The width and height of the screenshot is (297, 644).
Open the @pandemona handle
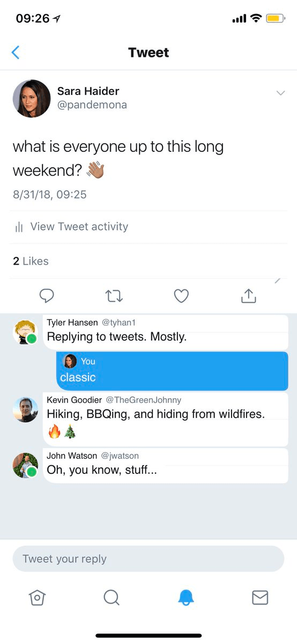[92, 105]
